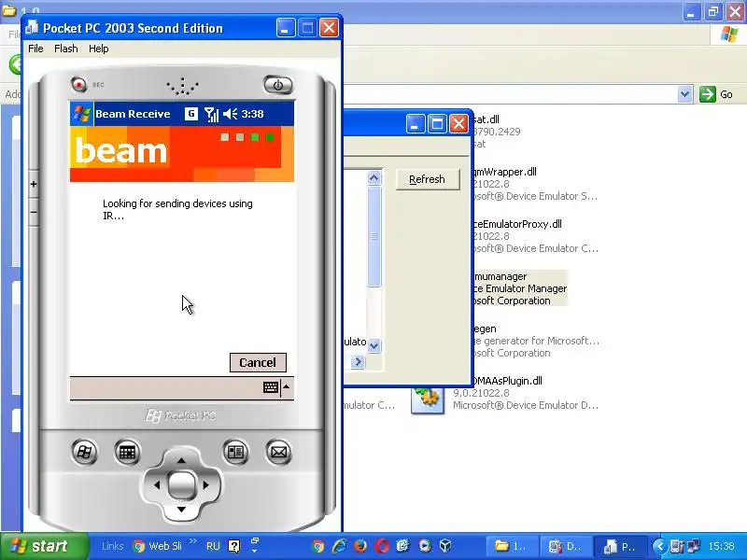
Task: Click the 3:38 clock on the device
Action: pyautogui.click(x=252, y=114)
